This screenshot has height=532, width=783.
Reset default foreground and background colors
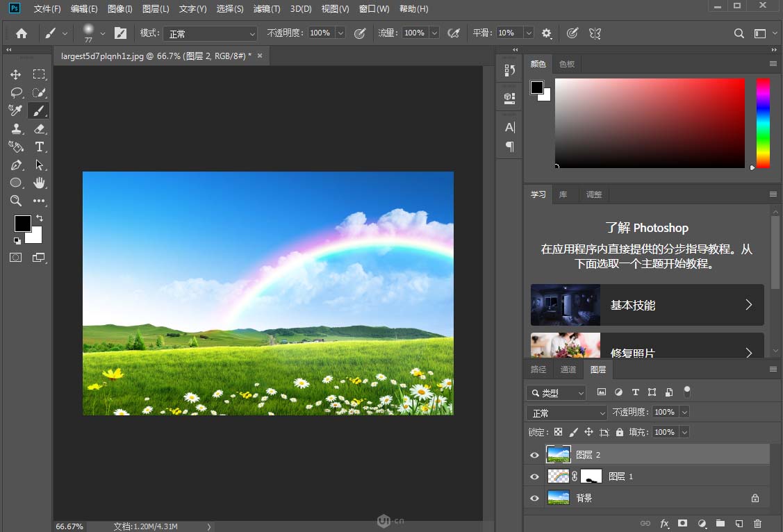pos(17,240)
